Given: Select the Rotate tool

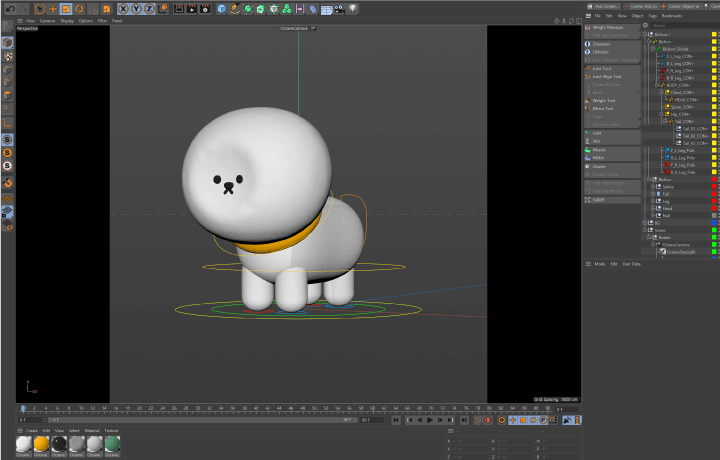Looking at the screenshot, I should point(79,9).
